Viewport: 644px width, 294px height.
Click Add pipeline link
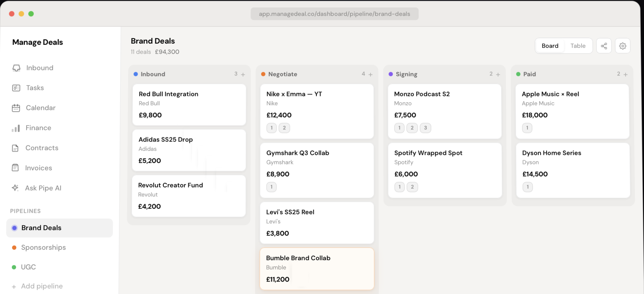pyautogui.click(x=41, y=286)
